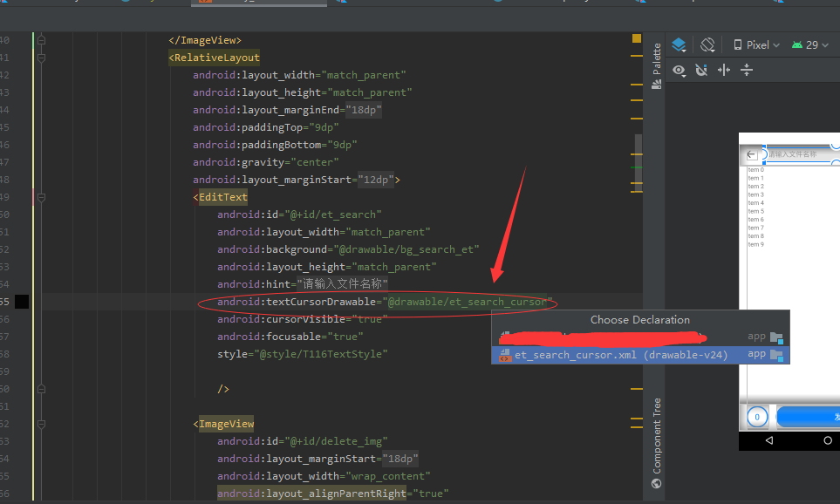Select the redacted first declaration entry
Image resolution: width=840 pixels, height=504 pixels.
point(640,337)
